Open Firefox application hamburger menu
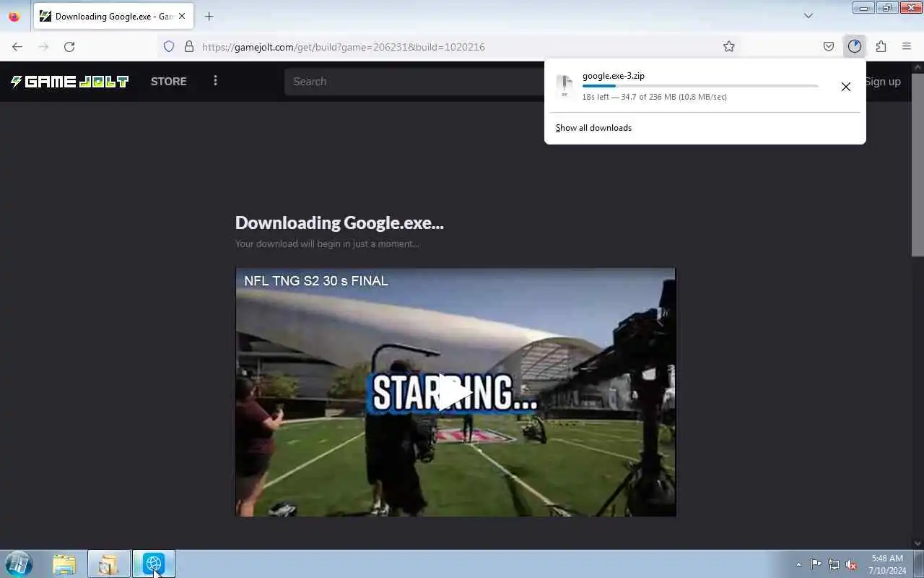The height and width of the screenshot is (578, 924). coord(907,46)
